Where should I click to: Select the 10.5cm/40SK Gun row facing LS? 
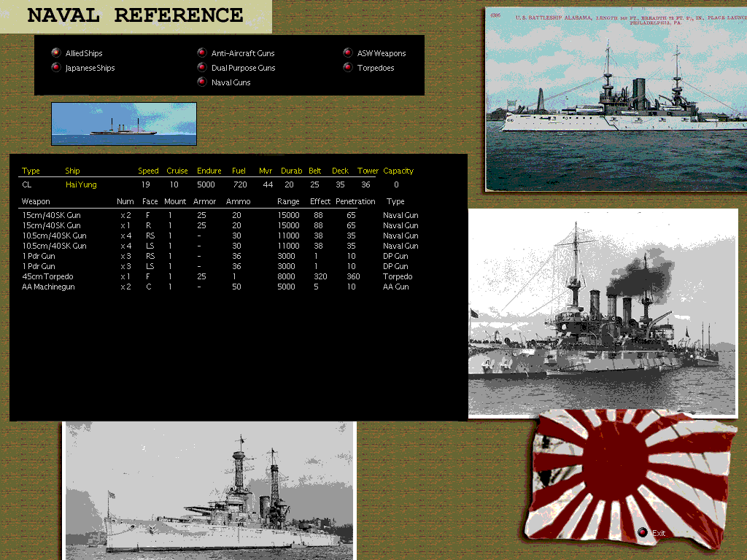(220, 246)
